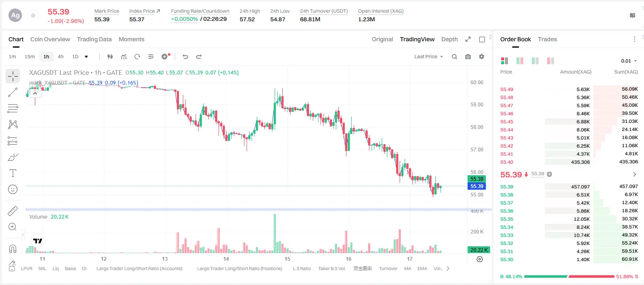
Task: Select the text annotation tool
Action: (13, 173)
